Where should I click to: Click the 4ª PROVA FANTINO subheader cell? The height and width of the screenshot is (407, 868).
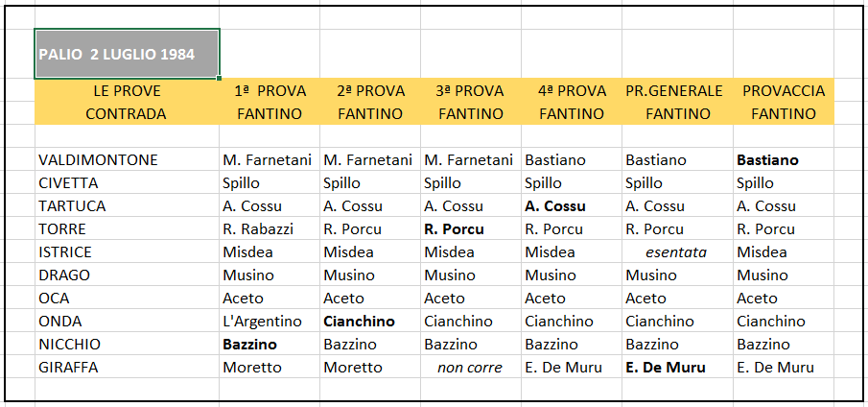point(572,113)
